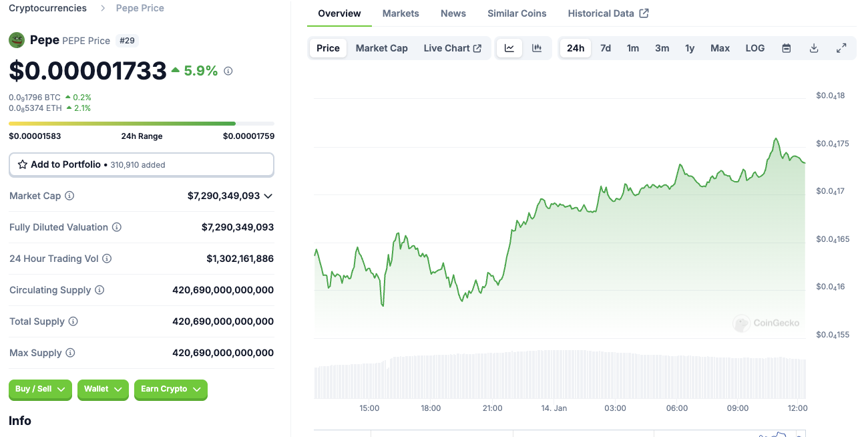Expand chart to fullscreen
The height and width of the screenshot is (437, 868).
(841, 48)
